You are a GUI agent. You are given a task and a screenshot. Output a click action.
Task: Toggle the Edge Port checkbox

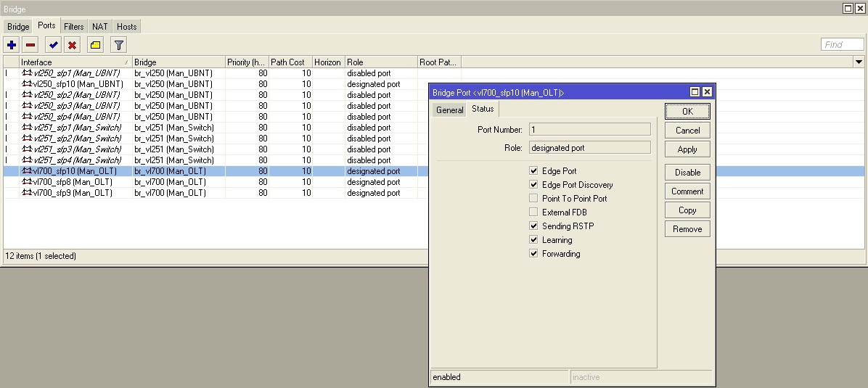coord(534,171)
